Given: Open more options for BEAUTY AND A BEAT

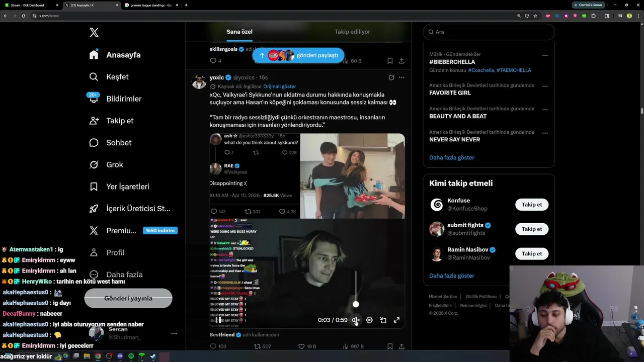Looking at the screenshot, I should tap(545, 110).
